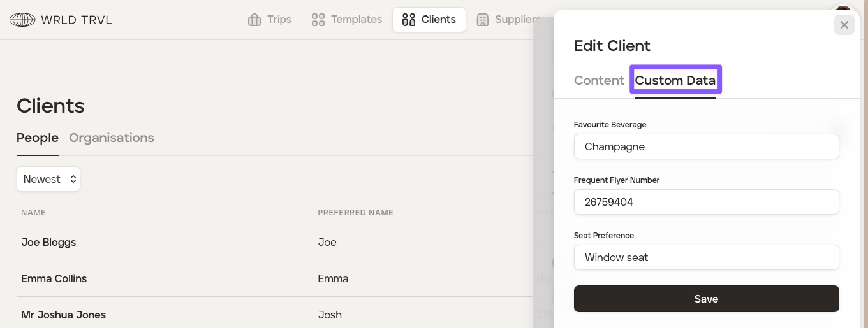The image size is (868, 328).
Task: Click the Frequent Flyer Number field
Action: [x=706, y=202]
